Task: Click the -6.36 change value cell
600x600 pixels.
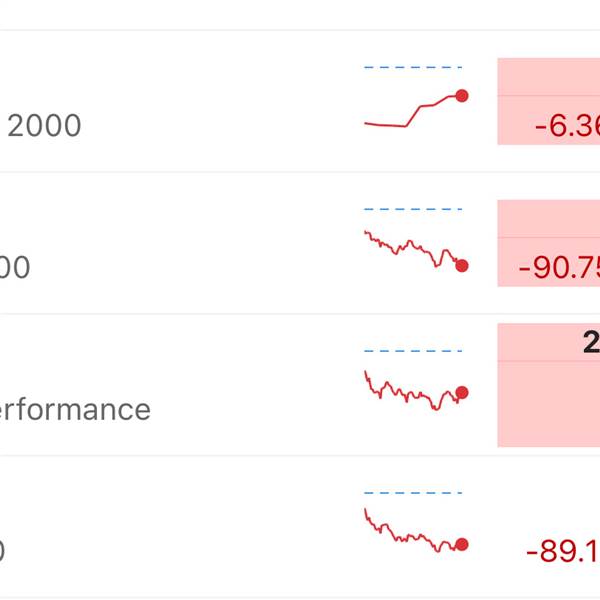Action: coord(549,120)
